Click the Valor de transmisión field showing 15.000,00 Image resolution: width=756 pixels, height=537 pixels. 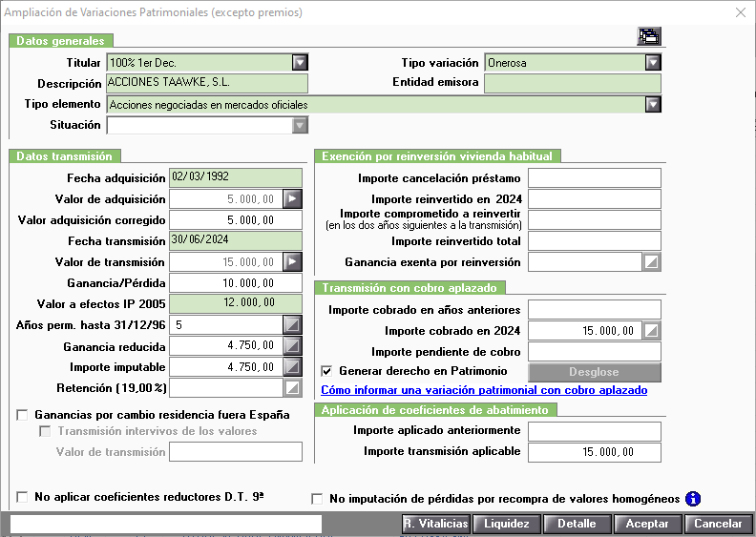point(226,262)
